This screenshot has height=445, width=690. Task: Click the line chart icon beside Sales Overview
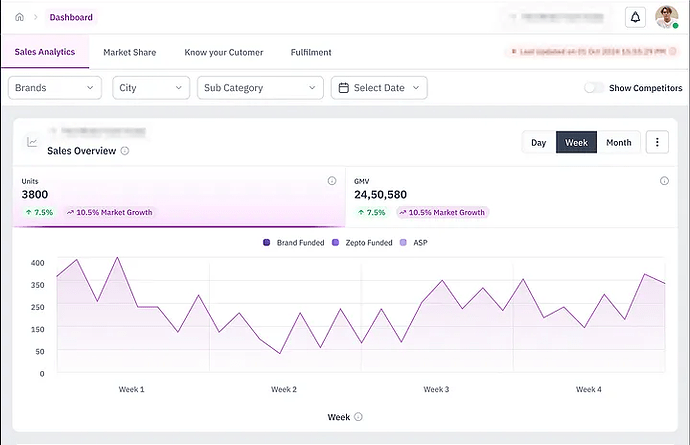tap(32, 142)
